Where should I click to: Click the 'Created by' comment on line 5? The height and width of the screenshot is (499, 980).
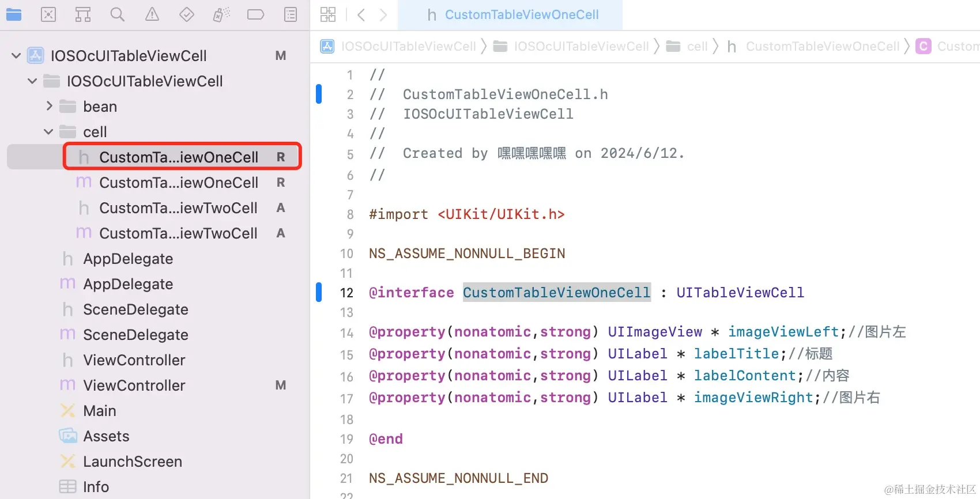click(x=446, y=153)
